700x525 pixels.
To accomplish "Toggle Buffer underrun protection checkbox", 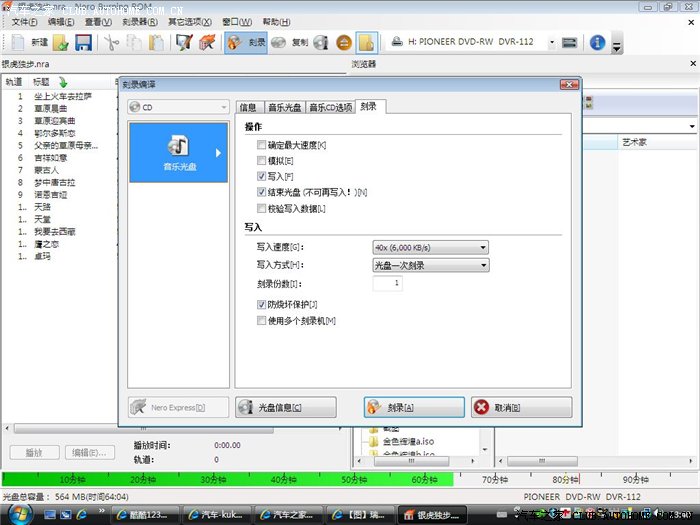I will (x=262, y=304).
